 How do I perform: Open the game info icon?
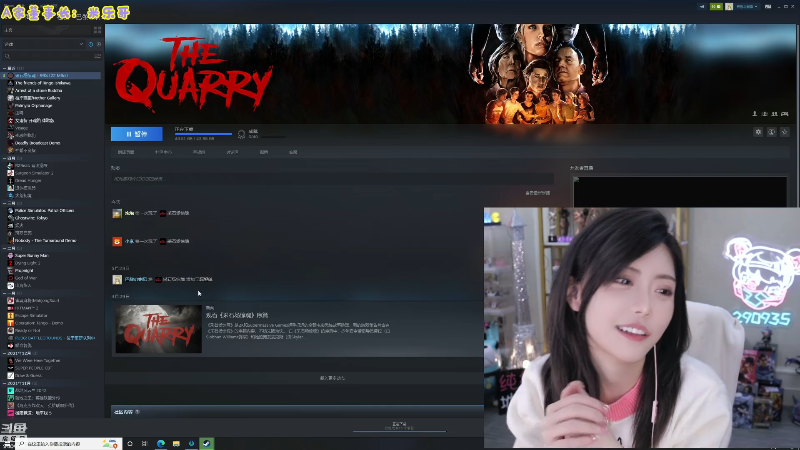pos(771,132)
